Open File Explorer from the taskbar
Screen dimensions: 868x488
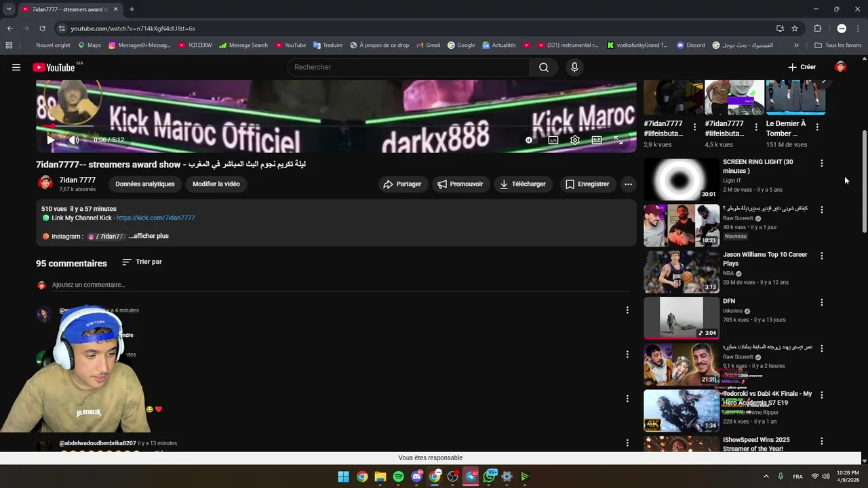tap(380, 476)
